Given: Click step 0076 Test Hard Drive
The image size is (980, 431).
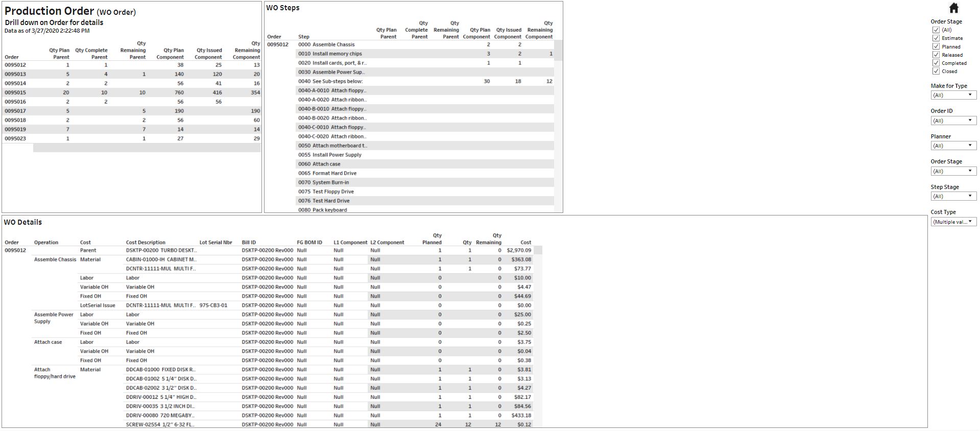Looking at the screenshot, I should pyautogui.click(x=324, y=201).
